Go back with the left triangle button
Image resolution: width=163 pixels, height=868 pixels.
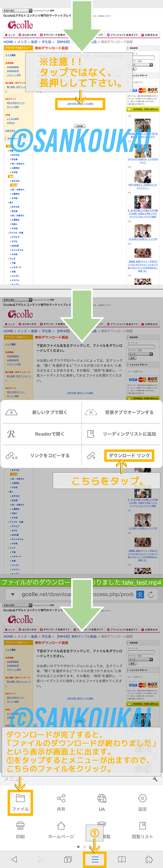pyautogui.click(x=14, y=859)
